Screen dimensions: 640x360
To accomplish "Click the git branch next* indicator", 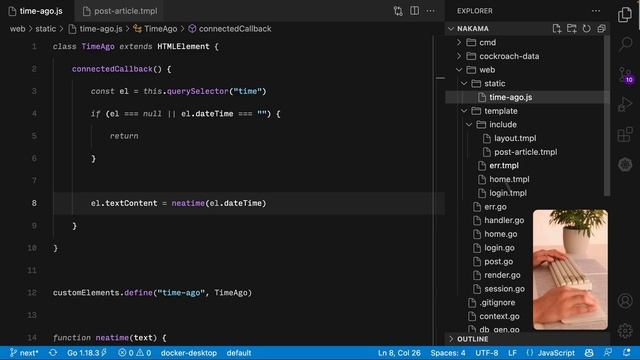I will (24, 353).
